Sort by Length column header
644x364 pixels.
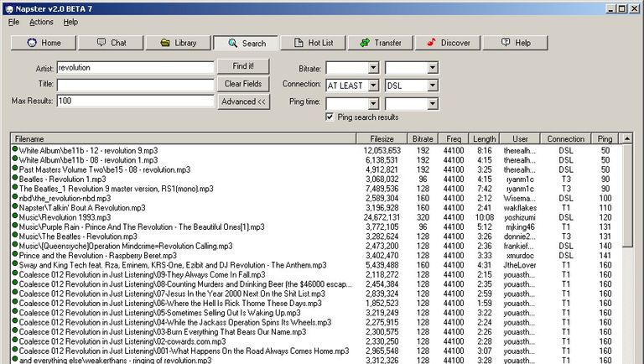click(x=484, y=139)
